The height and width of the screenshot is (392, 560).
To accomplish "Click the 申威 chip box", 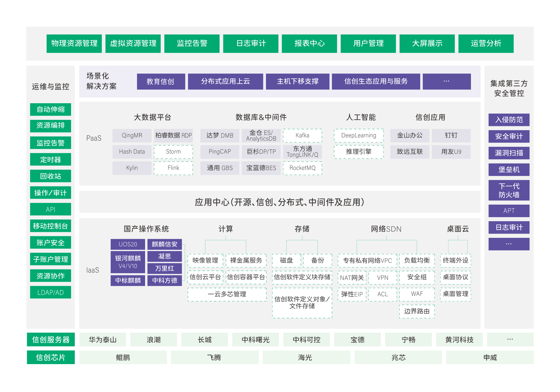I will coord(490,357).
